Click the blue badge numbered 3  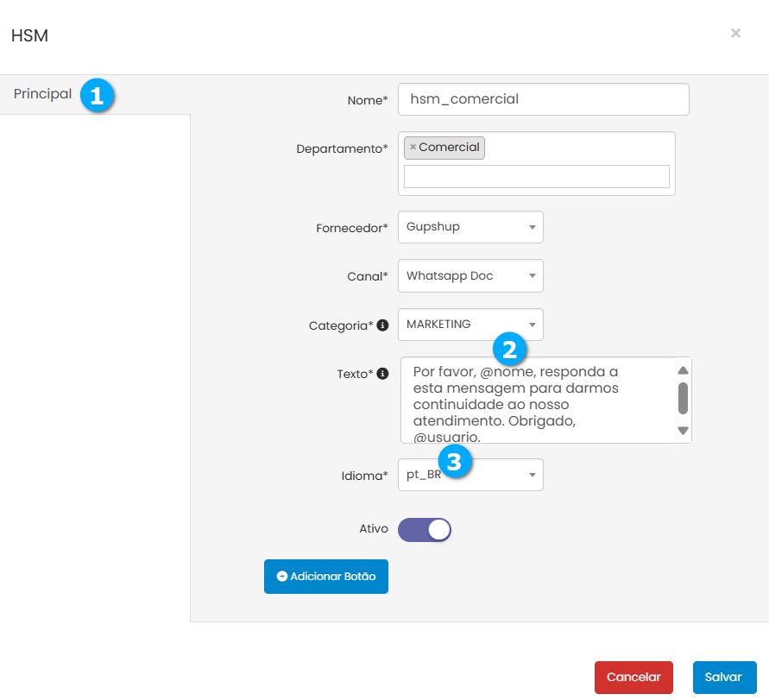point(455,459)
